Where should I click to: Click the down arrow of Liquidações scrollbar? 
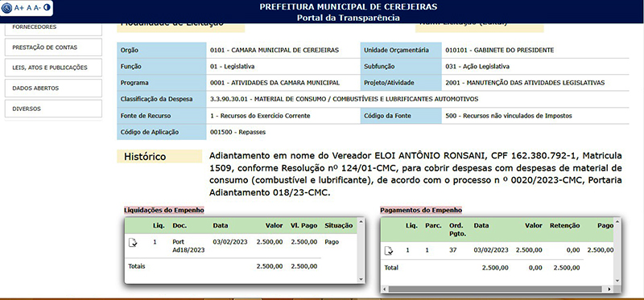pyautogui.click(x=361, y=279)
